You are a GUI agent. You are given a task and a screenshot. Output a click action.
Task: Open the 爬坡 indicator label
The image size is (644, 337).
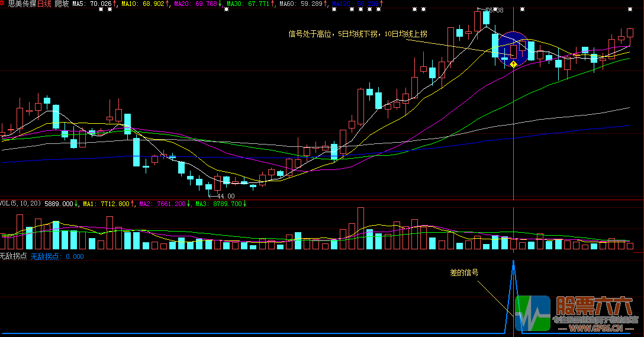click(62, 4)
